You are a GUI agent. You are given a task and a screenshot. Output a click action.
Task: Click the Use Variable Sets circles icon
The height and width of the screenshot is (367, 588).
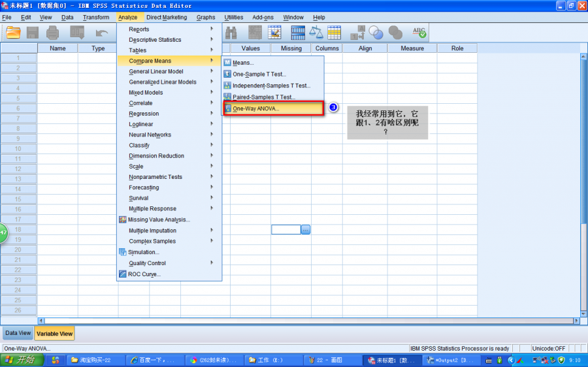point(376,33)
